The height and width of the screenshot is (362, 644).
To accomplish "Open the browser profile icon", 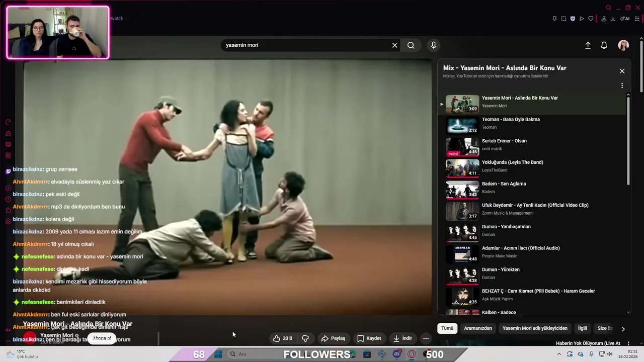I will 604,19.
